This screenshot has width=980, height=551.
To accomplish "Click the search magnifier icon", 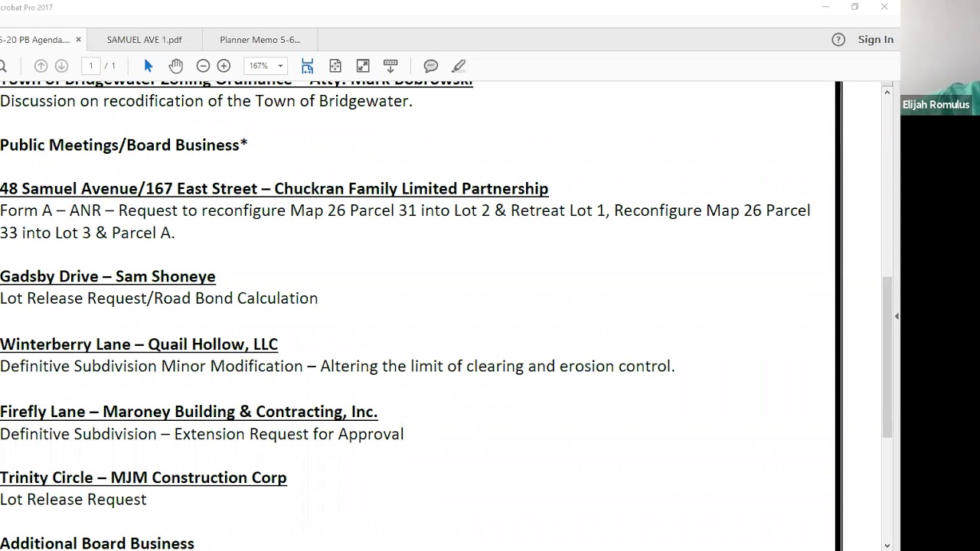I will [2, 66].
